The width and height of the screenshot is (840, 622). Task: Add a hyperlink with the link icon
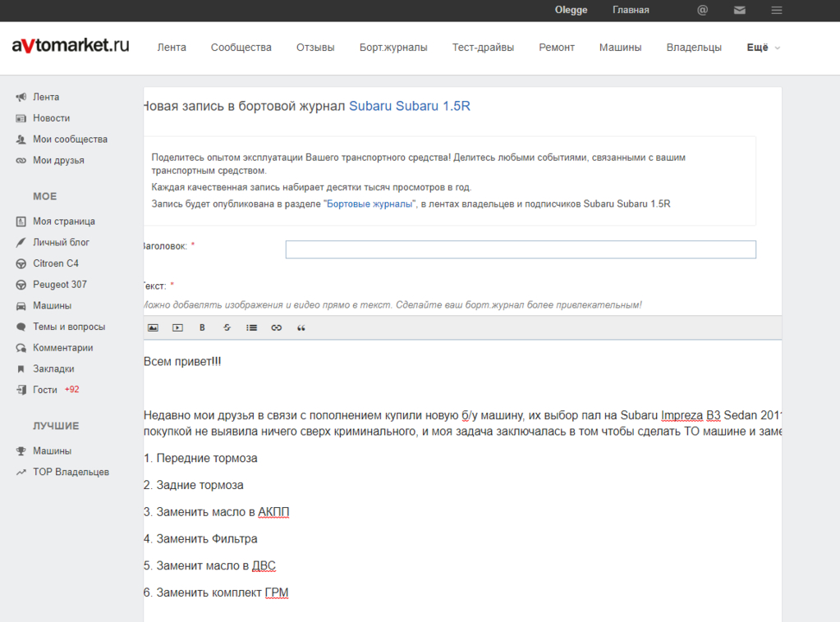tap(277, 327)
